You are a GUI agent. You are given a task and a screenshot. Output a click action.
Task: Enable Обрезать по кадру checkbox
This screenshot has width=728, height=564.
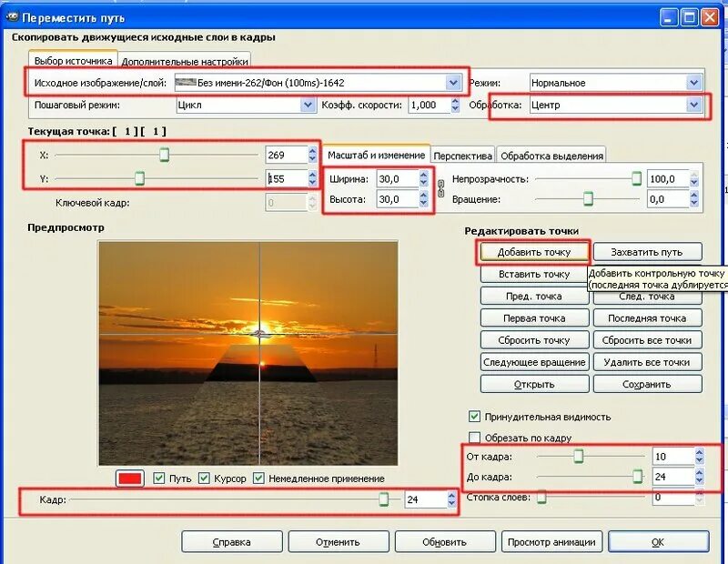tap(474, 438)
